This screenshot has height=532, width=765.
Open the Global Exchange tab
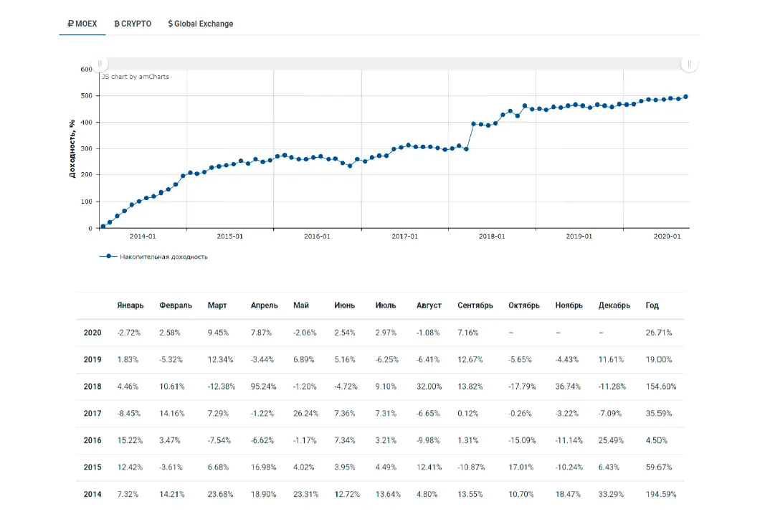click(201, 24)
